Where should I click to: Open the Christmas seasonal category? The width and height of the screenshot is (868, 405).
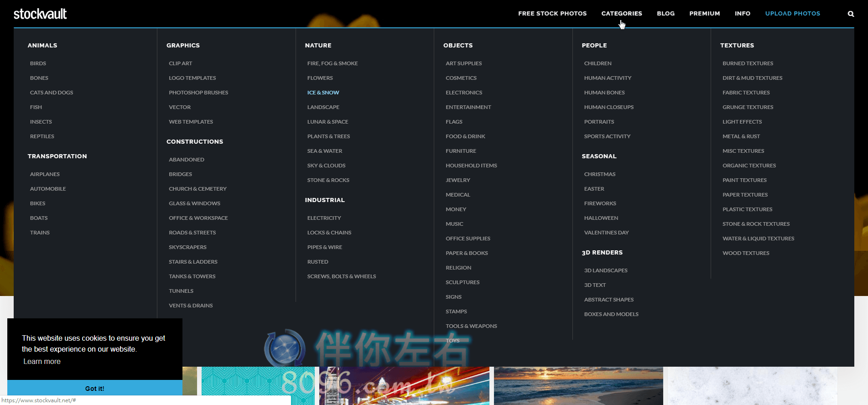pos(600,174)
